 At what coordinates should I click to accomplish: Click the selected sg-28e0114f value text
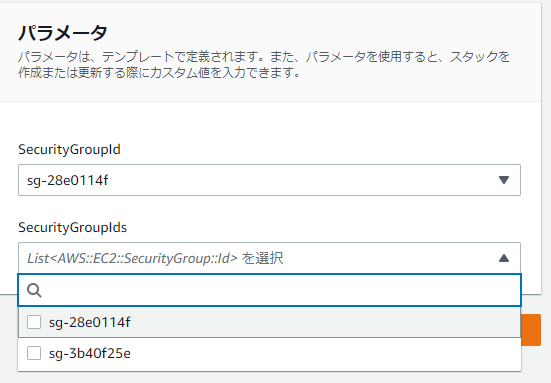point(67,180)
